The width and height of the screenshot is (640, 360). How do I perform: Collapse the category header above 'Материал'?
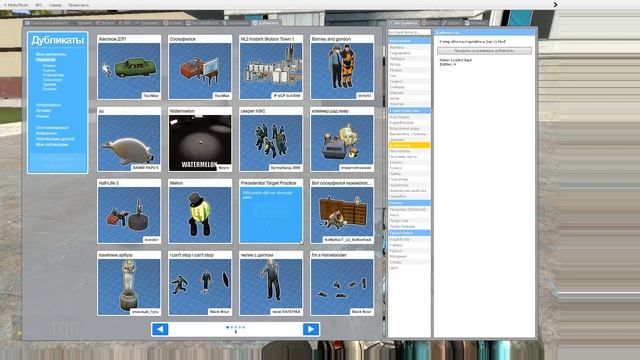(x=409, y=233)
